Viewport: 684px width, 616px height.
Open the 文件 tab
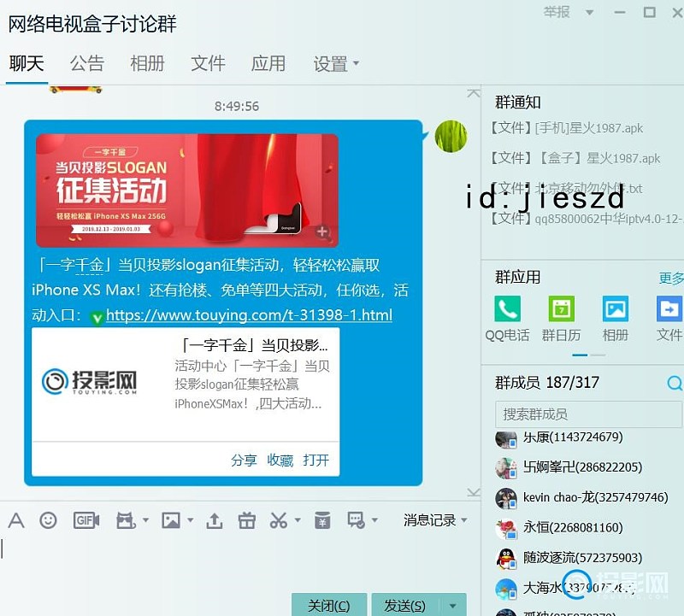(x=208, y=63)
